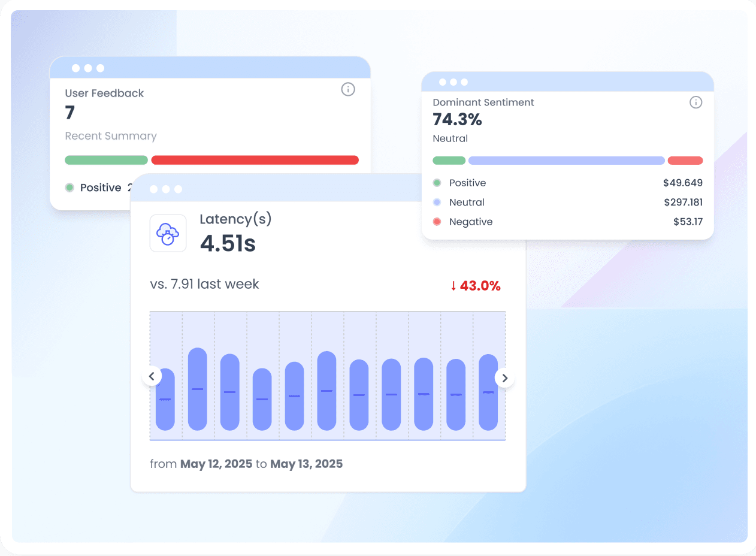Click the green Positive segment in User Feedback bar
756x556 pixels.
pyautogui.click(x=107, y=160)
